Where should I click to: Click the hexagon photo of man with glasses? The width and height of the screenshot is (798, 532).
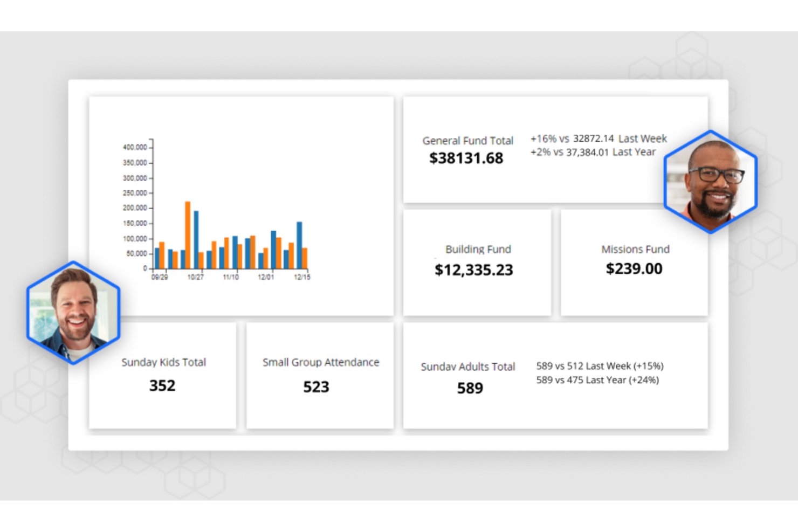711,182
